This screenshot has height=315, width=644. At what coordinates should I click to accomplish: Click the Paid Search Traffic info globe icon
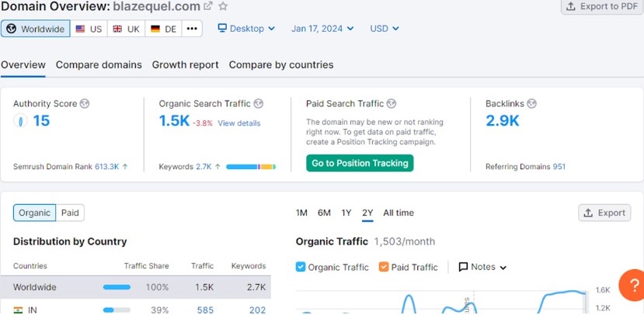(392, 104)
